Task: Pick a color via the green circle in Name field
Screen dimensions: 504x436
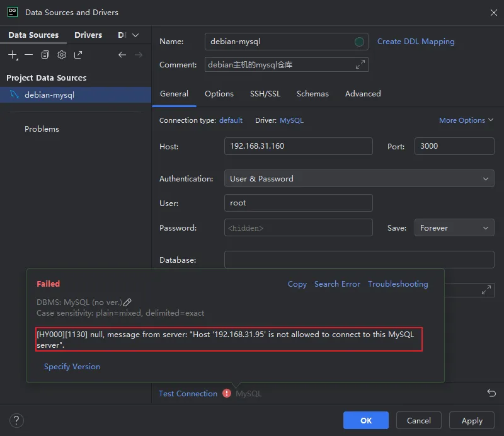Action: 359,42
